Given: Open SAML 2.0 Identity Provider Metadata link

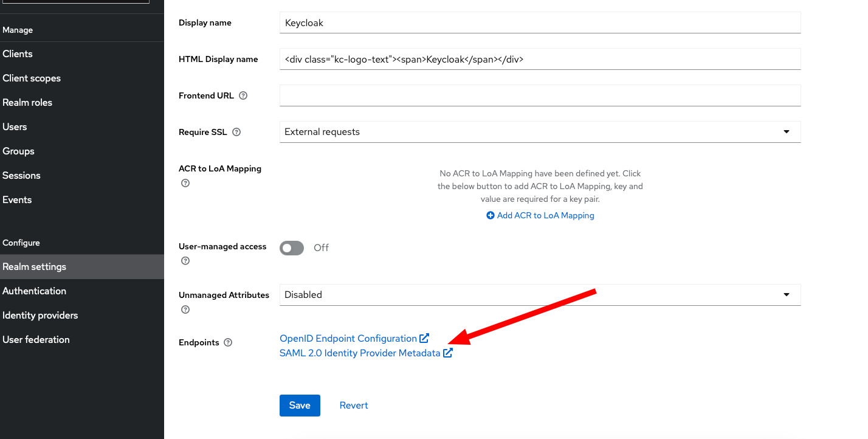Looking at the screenshot, I should (360, 353).
